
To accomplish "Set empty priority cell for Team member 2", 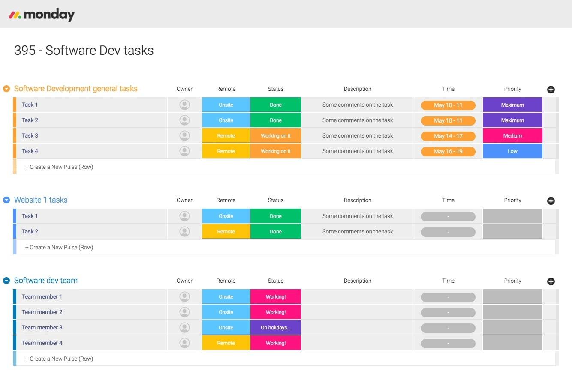I will [512, 312].
